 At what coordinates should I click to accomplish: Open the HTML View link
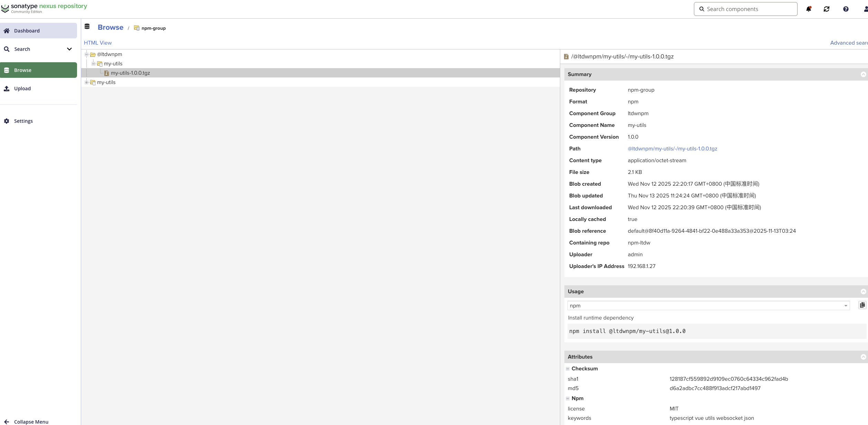(x=98, y=43)
